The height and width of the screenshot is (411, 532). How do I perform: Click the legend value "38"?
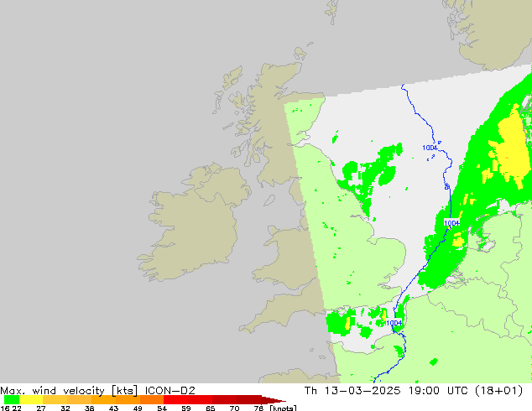tap(89, 408)
